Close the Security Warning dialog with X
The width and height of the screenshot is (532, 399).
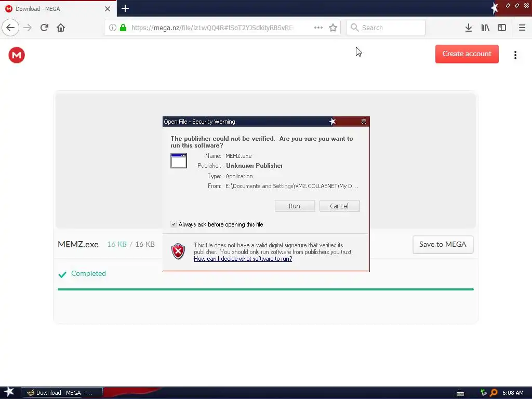coord(364,122)
